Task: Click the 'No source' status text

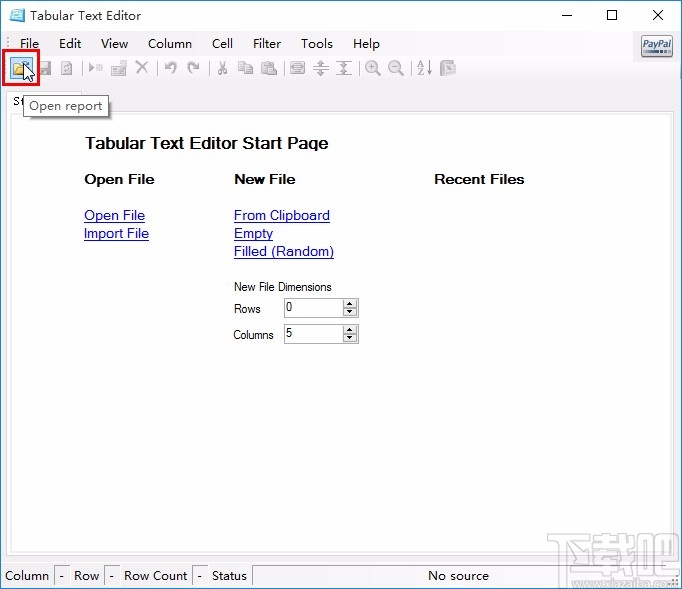Action: pyautogui.click(x=458, y=576)
